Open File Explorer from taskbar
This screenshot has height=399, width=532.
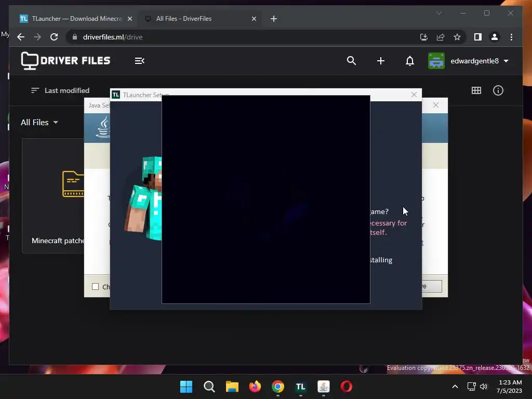[x=232, y=387]
